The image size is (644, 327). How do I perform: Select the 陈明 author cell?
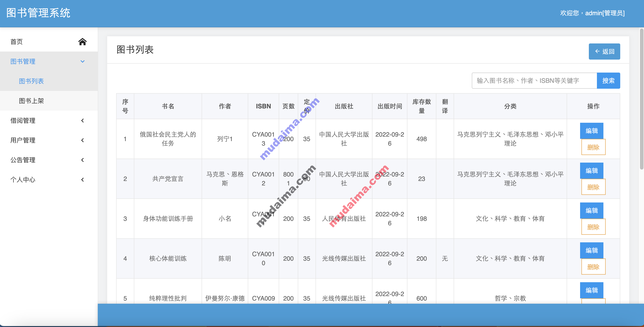225,259
